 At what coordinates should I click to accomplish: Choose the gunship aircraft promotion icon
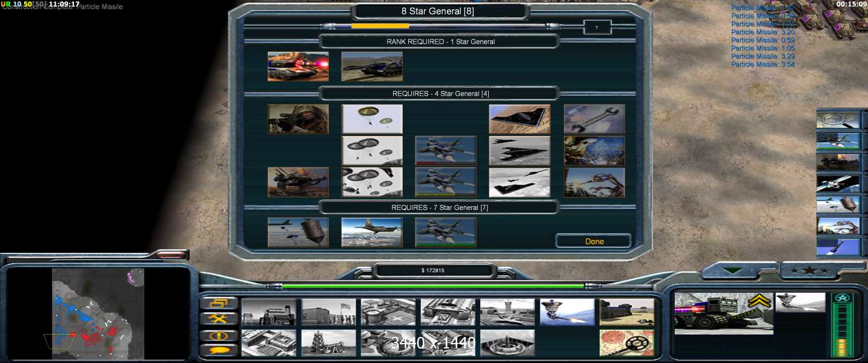(371, 233)
